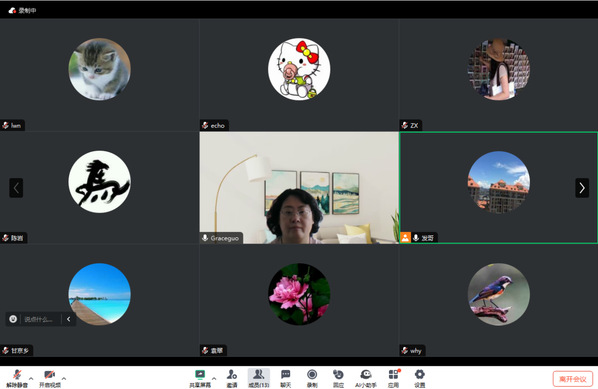The height and width of the screenshot is (389, 598).
Task: Select Graceguo's video tile
Action: point(299,188)
